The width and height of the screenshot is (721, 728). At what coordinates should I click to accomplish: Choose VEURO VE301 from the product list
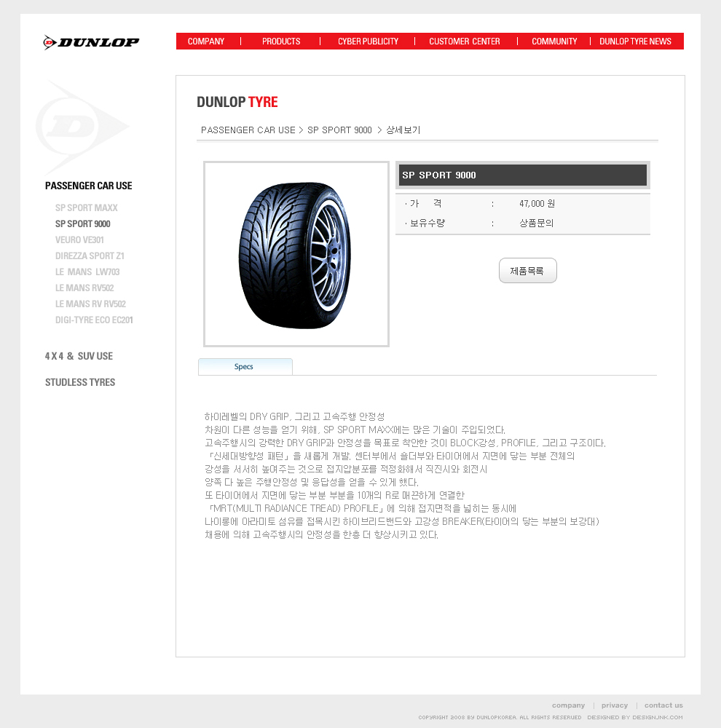coord(79,240)
